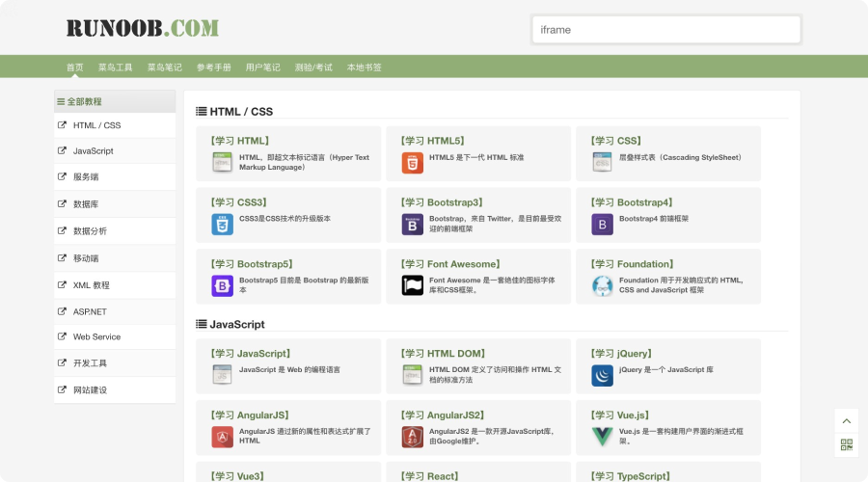Open the 【学习 Bootstrap5】 tutorial link
The image size is (868, 482).
tap(251, 264)
